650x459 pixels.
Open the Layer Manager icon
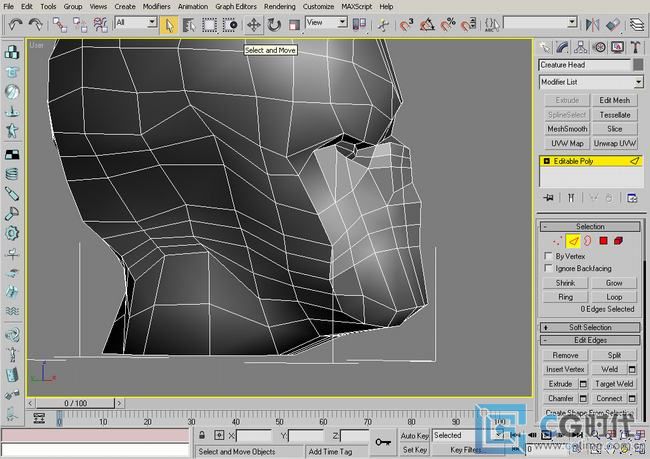point(637,25)
